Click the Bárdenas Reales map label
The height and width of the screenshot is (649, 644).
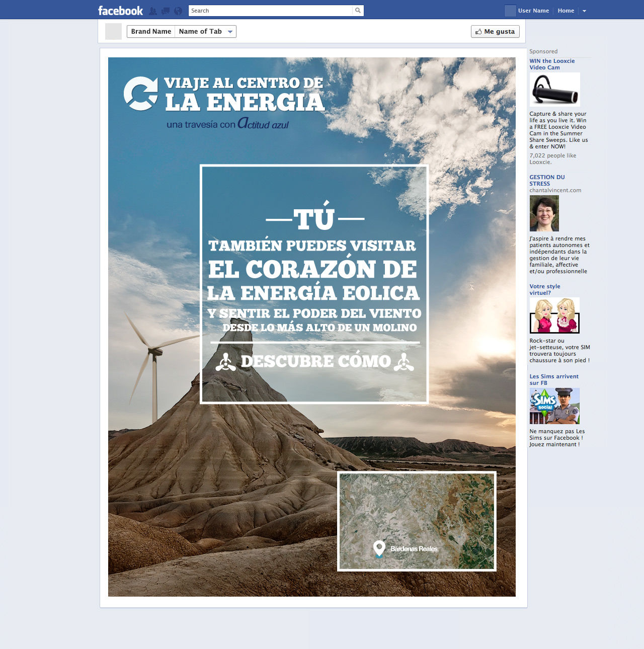tap(414, 549)
